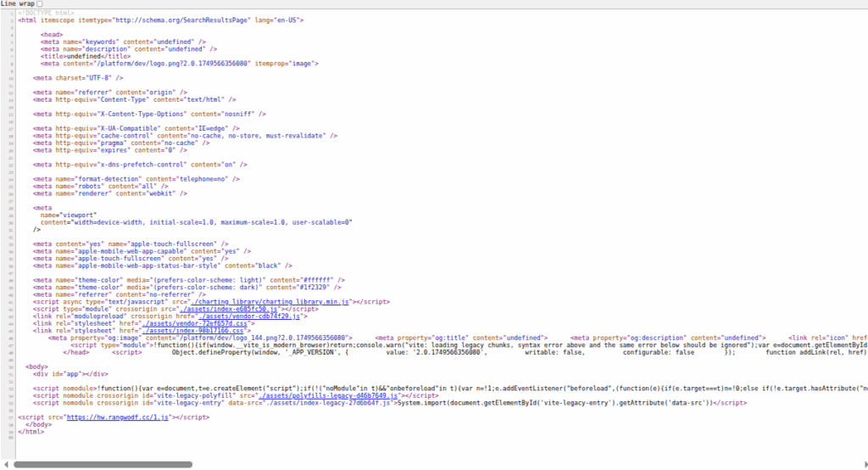Viewport: 868px width, 470px height.
Task: Click the "Line wrap" text label
Action: click(16, 4)
